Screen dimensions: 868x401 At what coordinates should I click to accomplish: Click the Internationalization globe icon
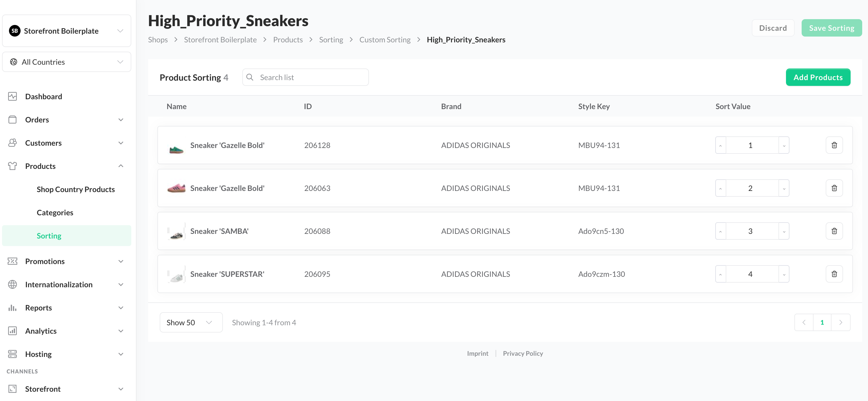12,284
